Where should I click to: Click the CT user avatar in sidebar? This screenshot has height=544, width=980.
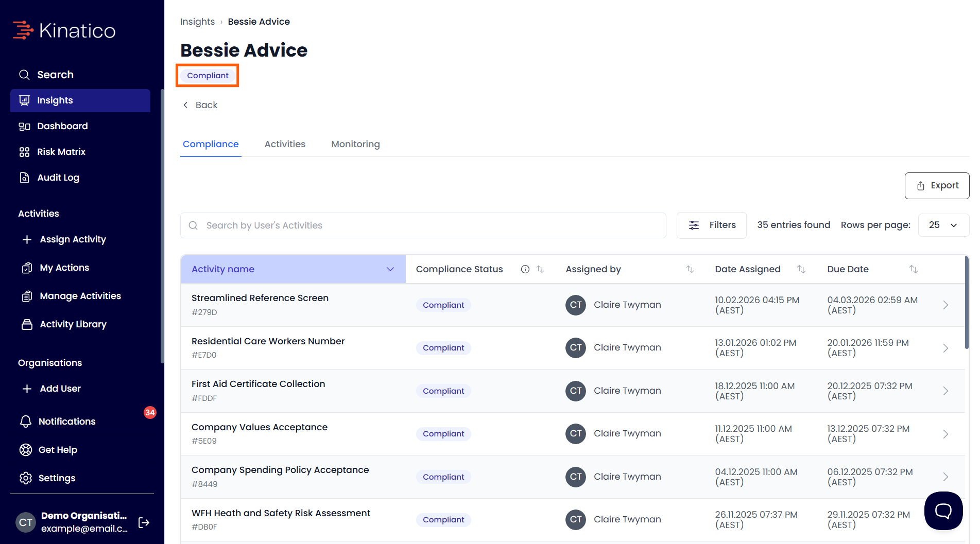pos(26,522)
